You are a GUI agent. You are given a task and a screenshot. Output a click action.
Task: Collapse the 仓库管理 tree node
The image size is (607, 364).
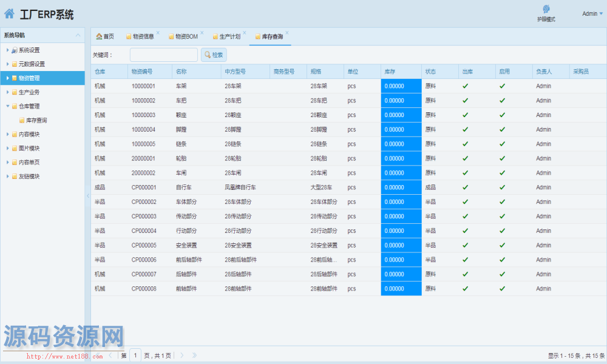coord(7,106)
